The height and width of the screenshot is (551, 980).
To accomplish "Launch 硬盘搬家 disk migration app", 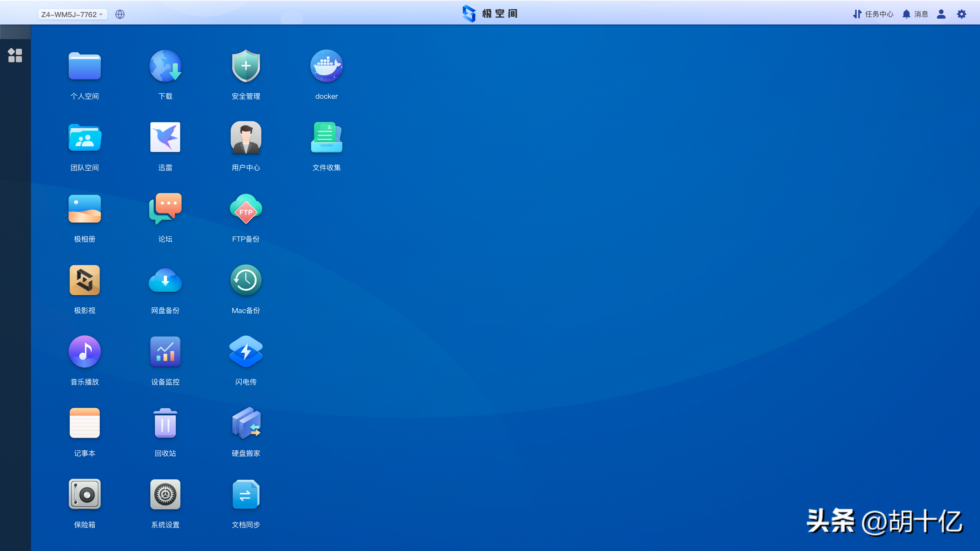I will [246, 423].
